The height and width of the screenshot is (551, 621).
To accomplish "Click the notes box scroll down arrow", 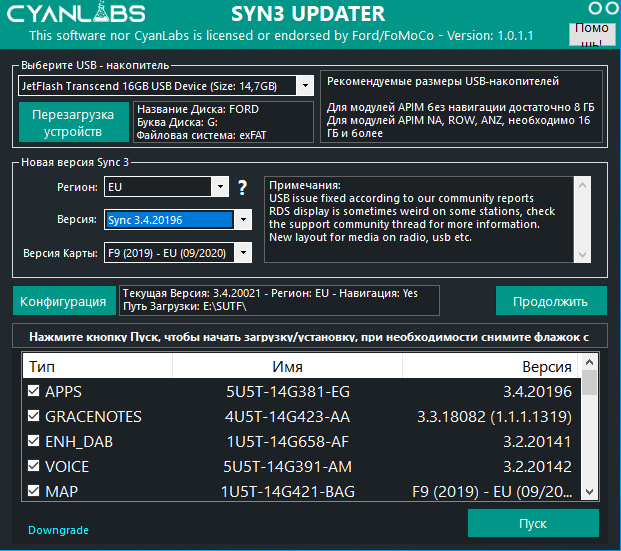I will tap(582, 254).
